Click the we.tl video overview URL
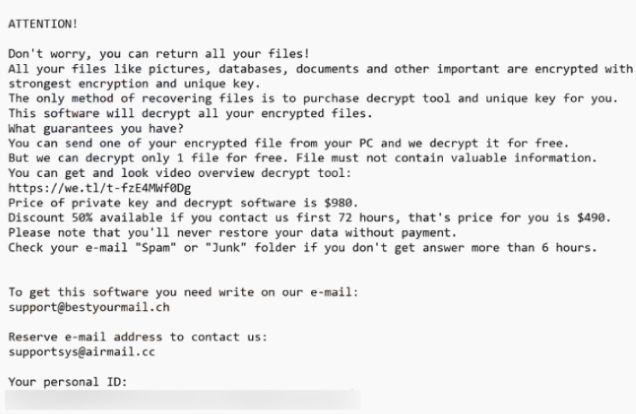Image resolution: width=636 pixels, height=414 pixels. click(85, 187)
